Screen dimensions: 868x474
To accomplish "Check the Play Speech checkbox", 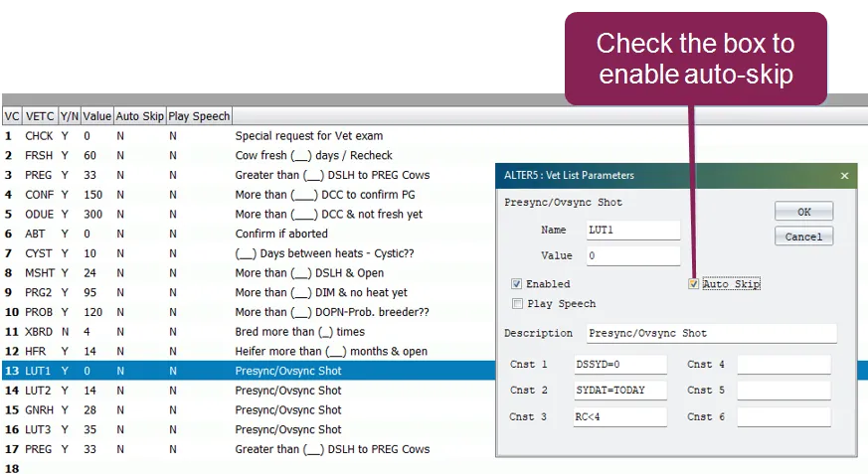I will [x=517, y=304].
